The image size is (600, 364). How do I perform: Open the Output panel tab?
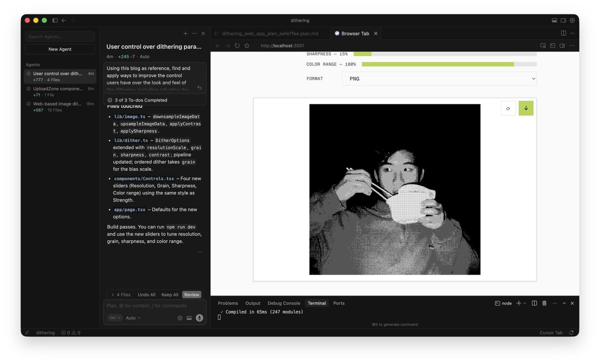(x=252, y=303)
